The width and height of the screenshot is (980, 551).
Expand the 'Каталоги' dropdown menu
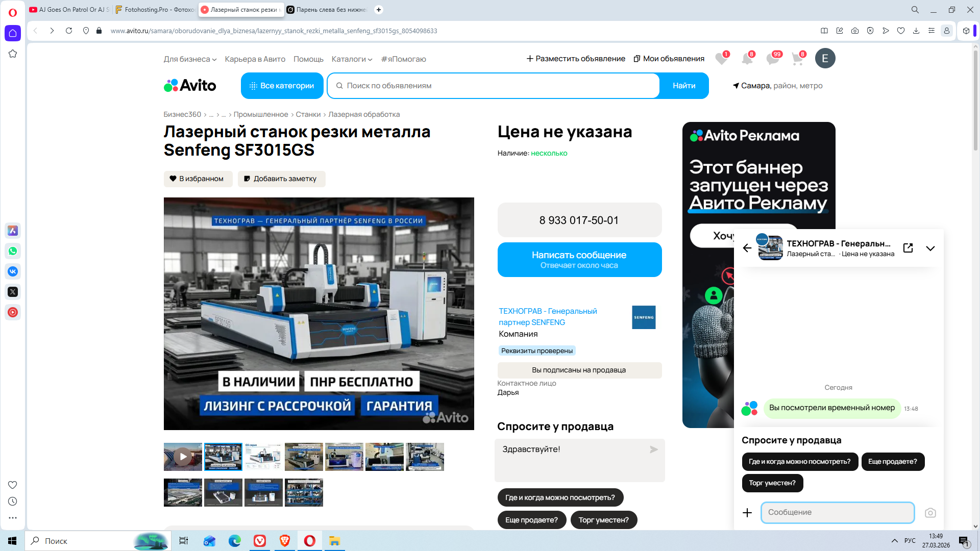(352, 59)
